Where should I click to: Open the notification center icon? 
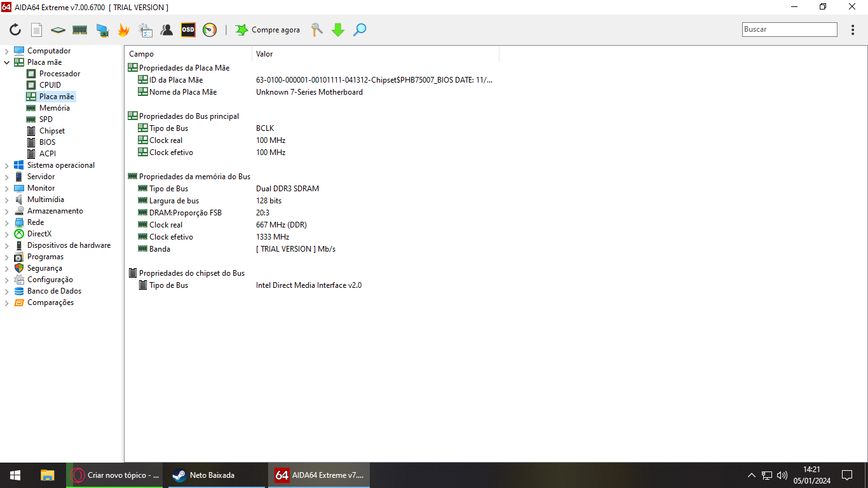click(x=847, y=475)
